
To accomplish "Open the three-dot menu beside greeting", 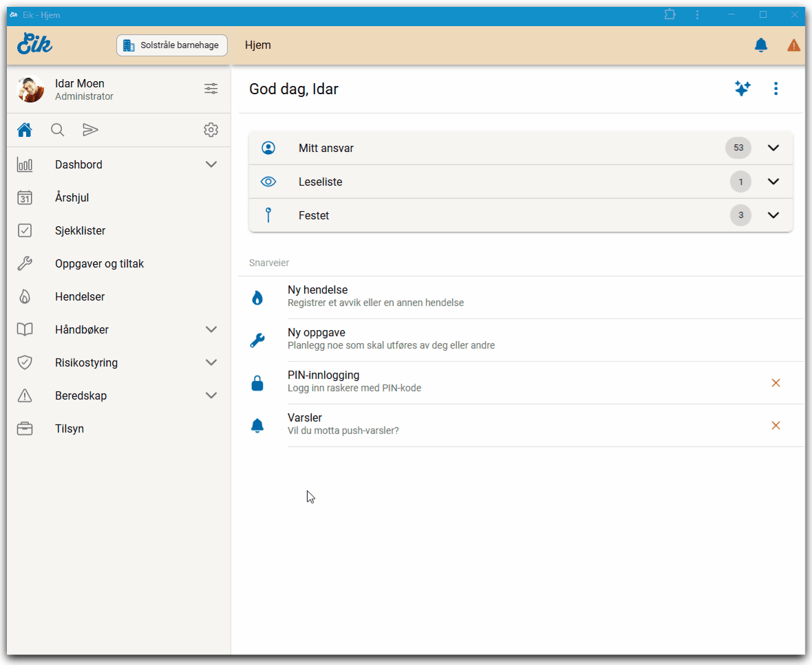I will 776,89.
